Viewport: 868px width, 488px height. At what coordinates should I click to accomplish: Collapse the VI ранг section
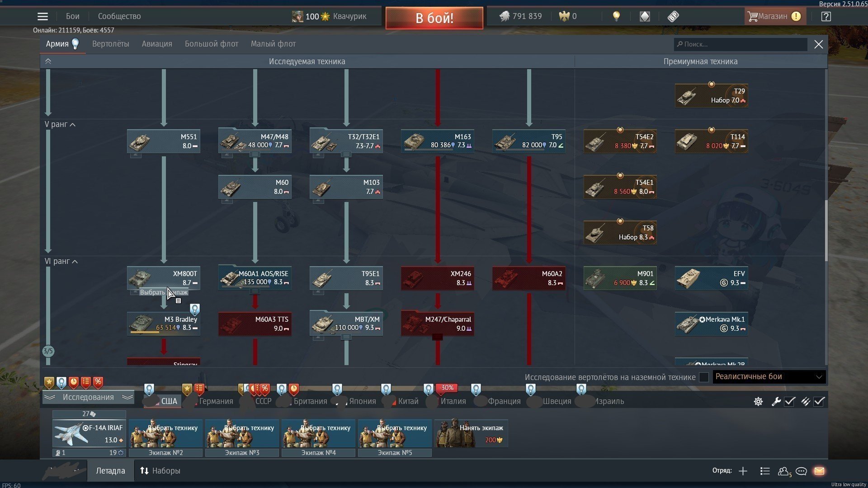(75, 262)
